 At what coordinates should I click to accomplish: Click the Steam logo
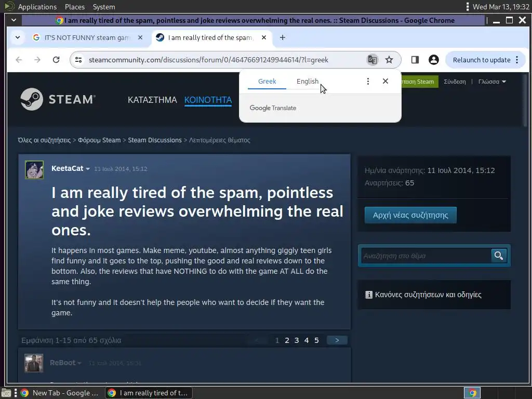pos(58,99)
